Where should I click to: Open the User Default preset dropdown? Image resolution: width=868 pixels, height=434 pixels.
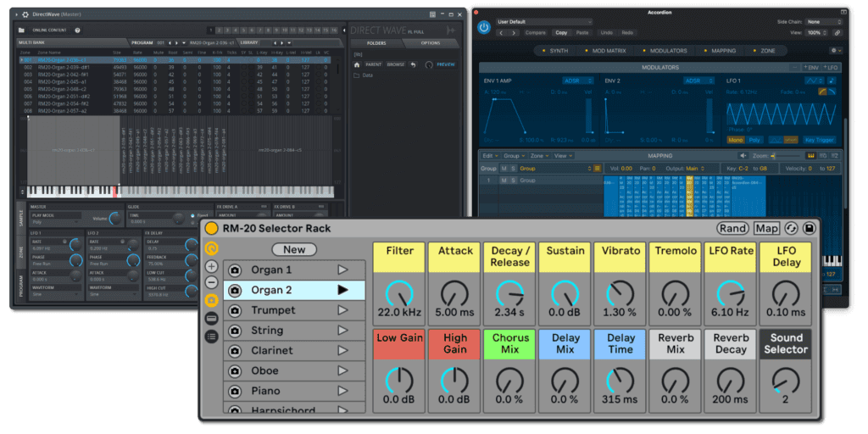[544, 21]
